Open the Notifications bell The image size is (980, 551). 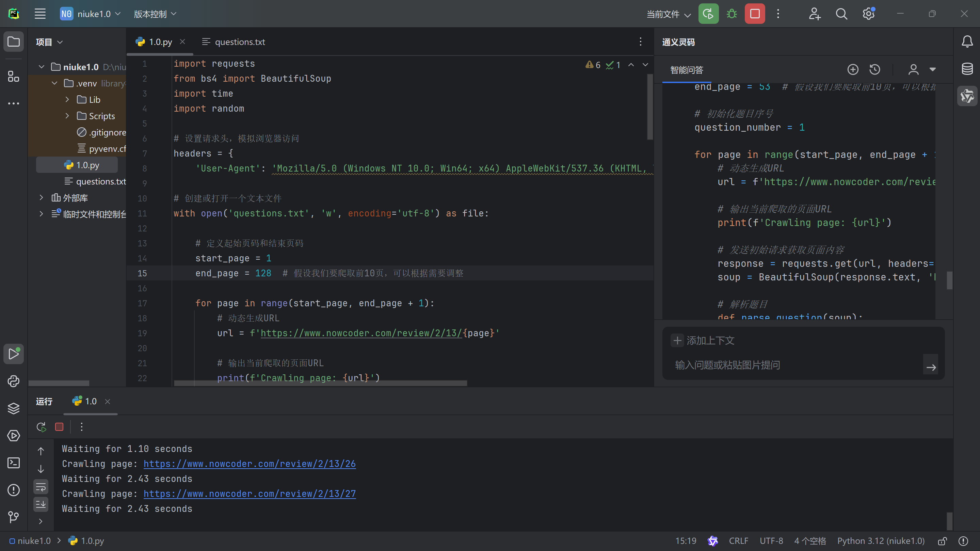point(967,42)
